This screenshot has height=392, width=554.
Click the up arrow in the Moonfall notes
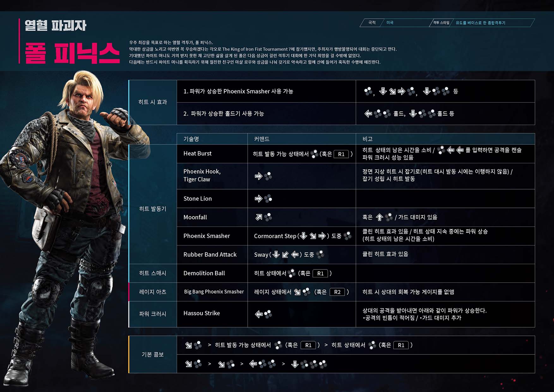pos(379,217)
